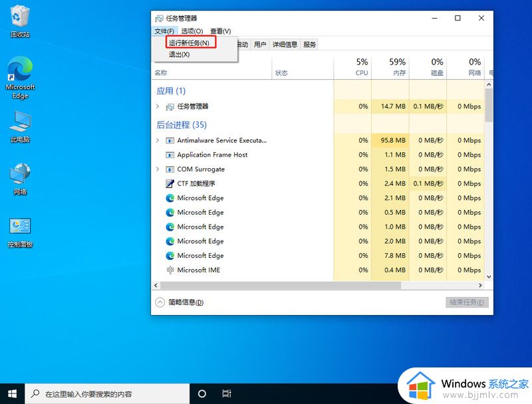The image size is (532, 404).
Task: Sort by the 磁盘 column header
Action: [428, 68]
